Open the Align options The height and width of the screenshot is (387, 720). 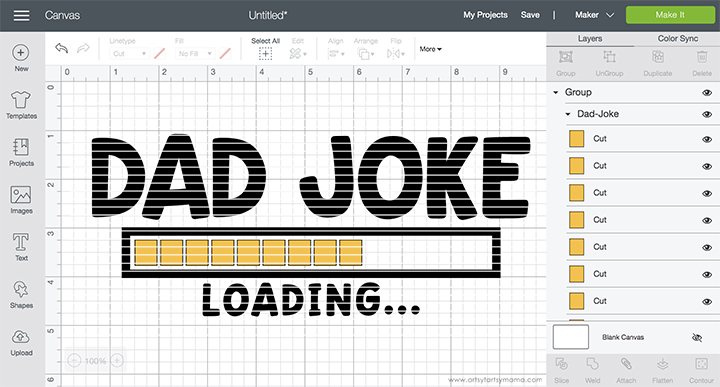point(336,49)
